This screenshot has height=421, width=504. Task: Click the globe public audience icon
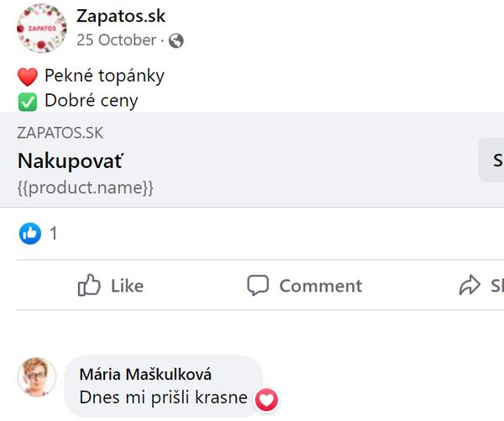click(x=176, y=40)
